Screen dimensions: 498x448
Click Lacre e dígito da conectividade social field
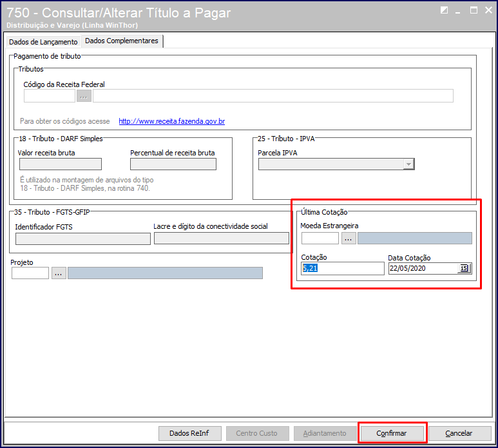coord(222,239)
